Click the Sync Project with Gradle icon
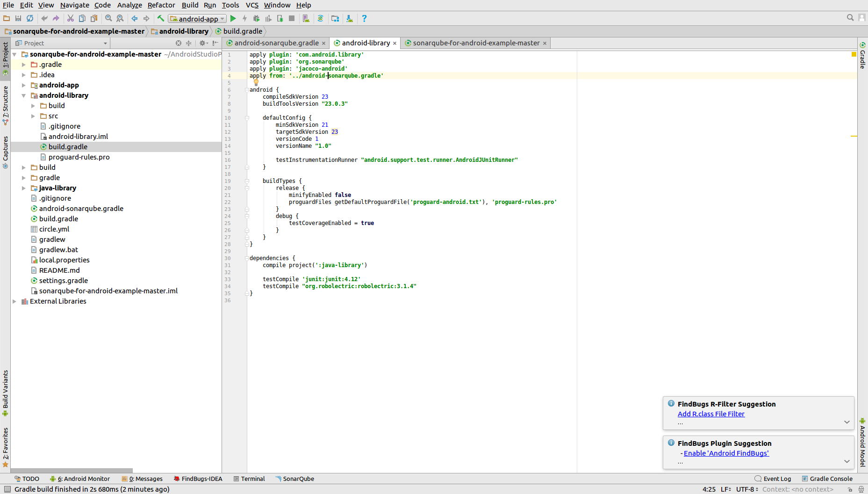Screen dimensions: 868x494 [x=320, y=18]
